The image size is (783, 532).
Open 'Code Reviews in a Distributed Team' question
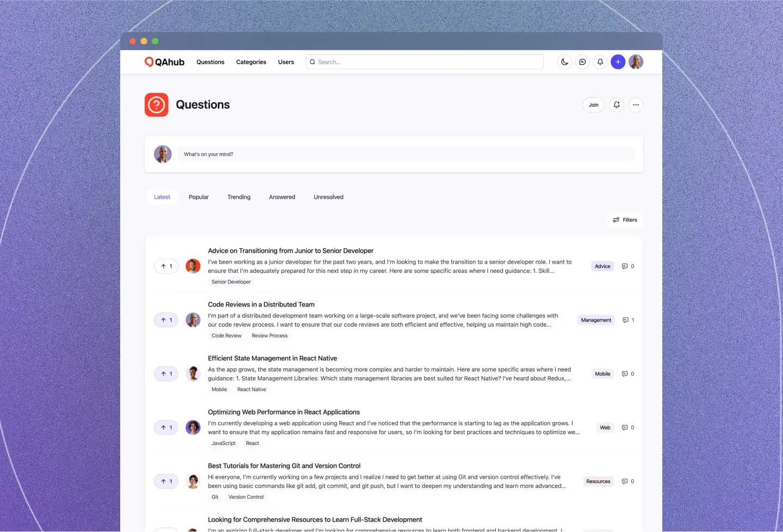coord(261,305)
